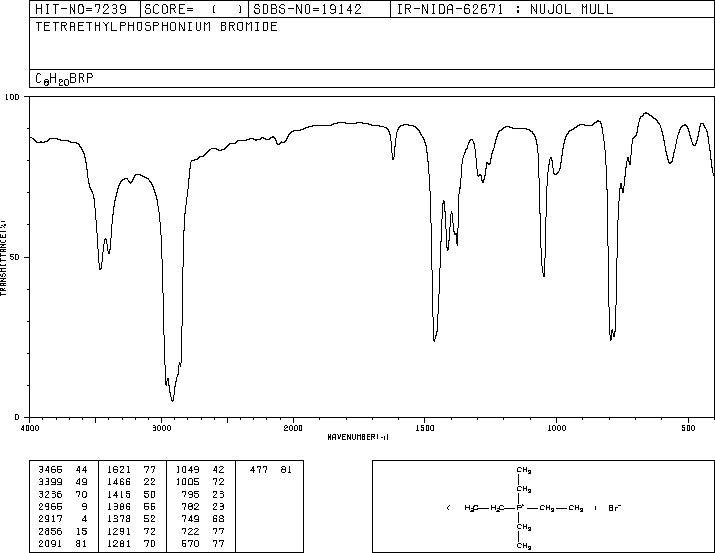715x553 pixels.
Task: Click the bottommost CH3 group in structure
Action: [x=524, y=546]
